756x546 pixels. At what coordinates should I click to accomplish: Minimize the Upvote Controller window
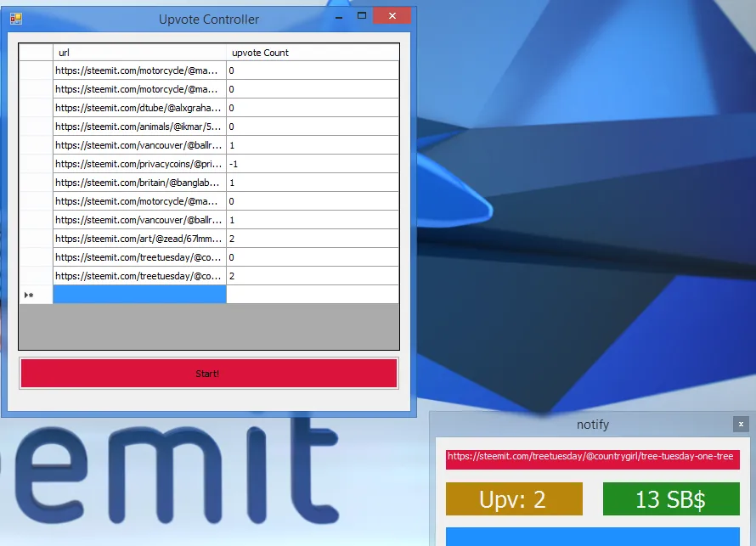(339, 17)
